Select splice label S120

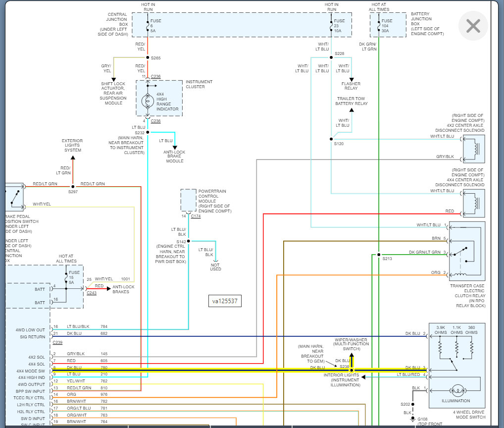click(x=339, y=144)
